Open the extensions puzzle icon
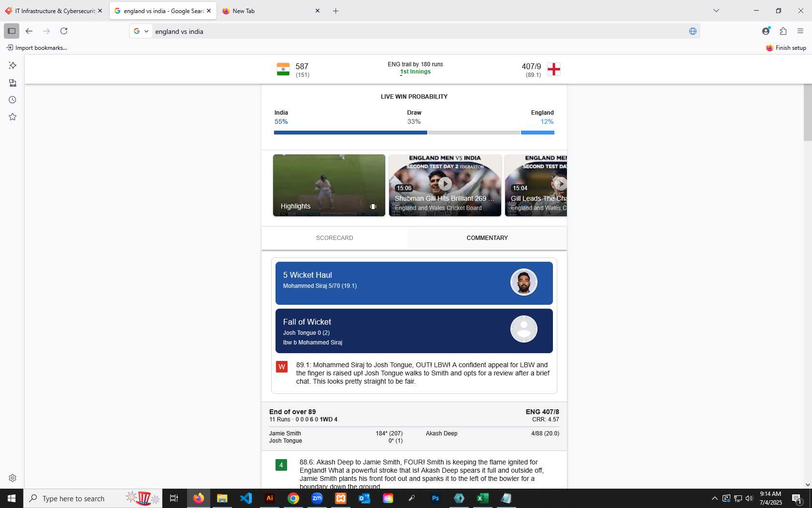Image resolution: width=812 pixels, height=508 pixels. point(783,31)
